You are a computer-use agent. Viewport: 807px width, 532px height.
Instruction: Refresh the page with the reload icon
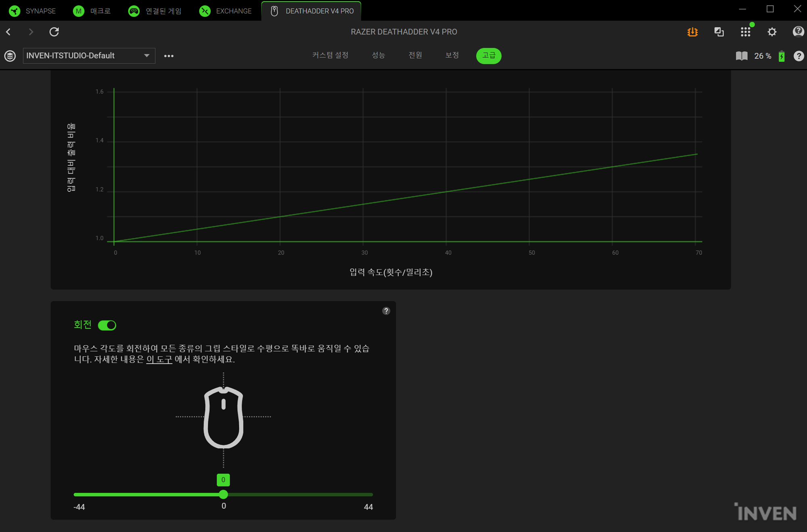[x=54, y=31]
